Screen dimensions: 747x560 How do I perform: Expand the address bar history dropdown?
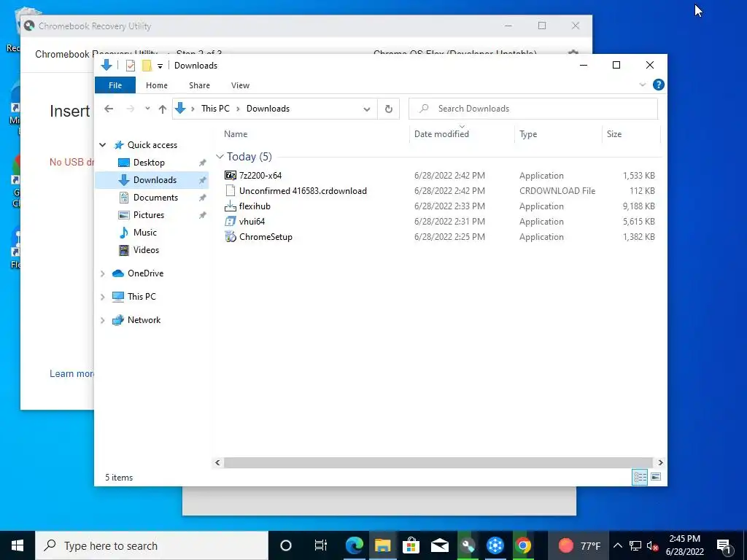[366, 109]
